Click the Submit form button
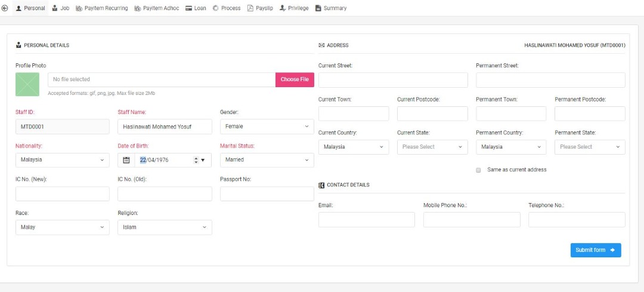644x292 pixels. [596, 250]
